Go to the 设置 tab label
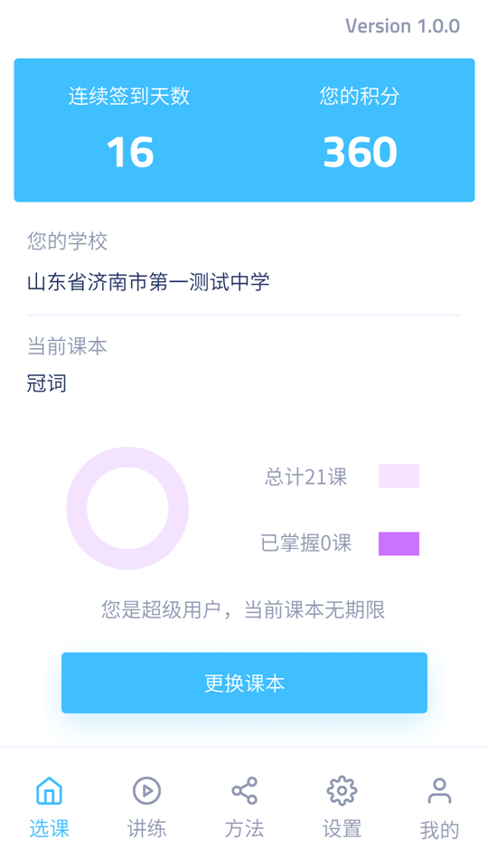Image resolution: width=488 pixels, height=868 pixels. 342,829
